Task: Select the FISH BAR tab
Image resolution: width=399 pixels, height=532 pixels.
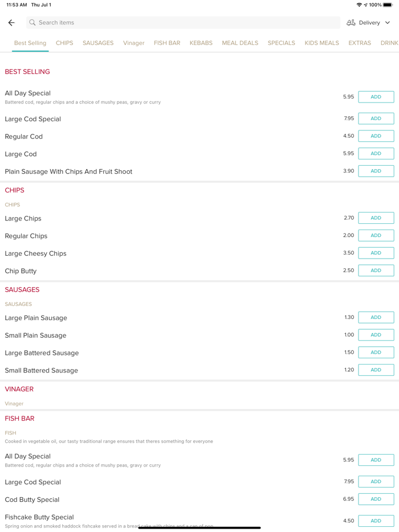Action: pos(167,43)
